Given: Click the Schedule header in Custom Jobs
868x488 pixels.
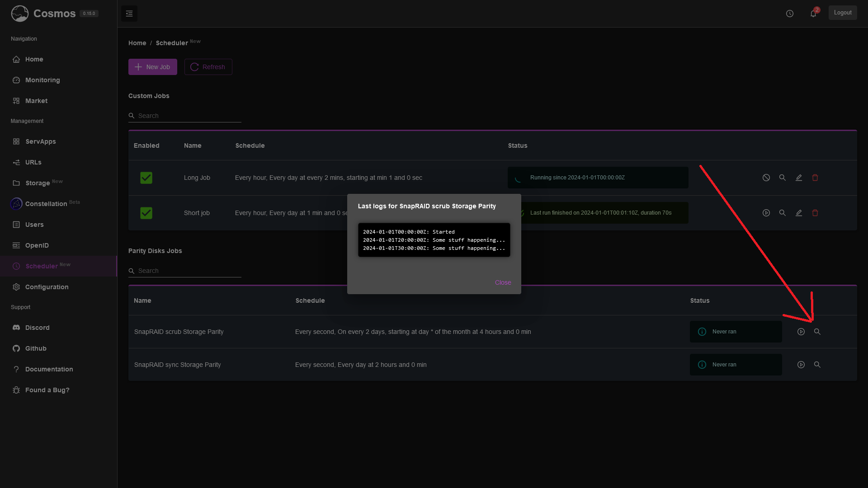Looking at the screenshot, I should coord(250,145).
